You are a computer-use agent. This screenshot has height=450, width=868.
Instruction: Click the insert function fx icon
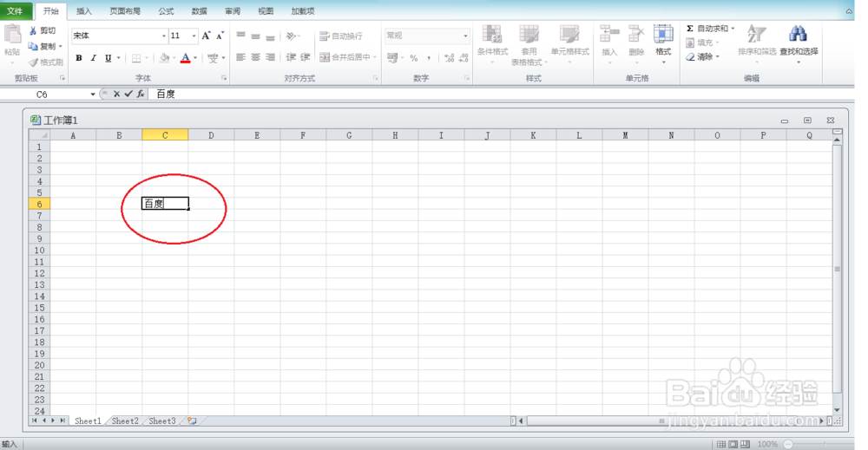click(x=141, y=94)
